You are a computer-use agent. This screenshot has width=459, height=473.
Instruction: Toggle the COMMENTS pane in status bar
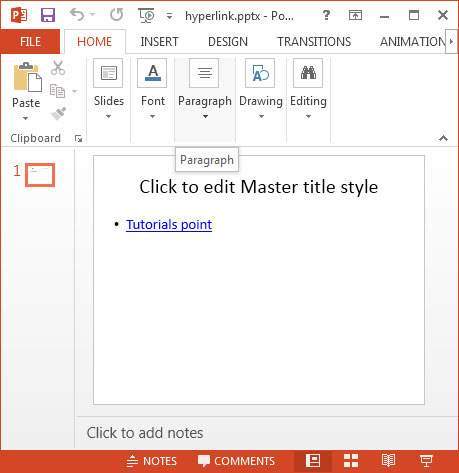(236, 461)
